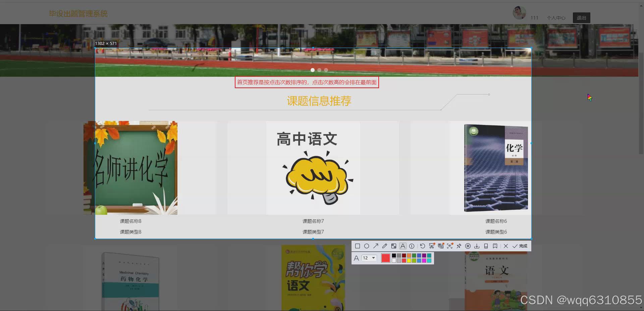The height and width of the screenshot is (311, 644).
Task: Select the ellipse drawing tool
Action: (367, 246)
